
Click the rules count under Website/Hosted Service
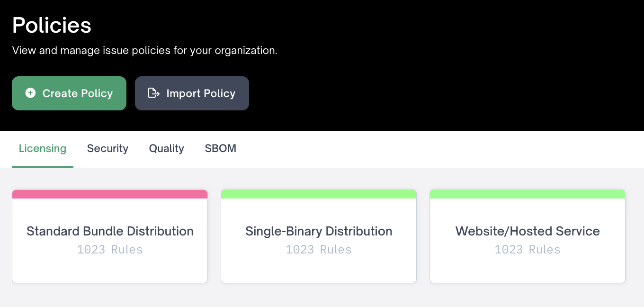528,250
